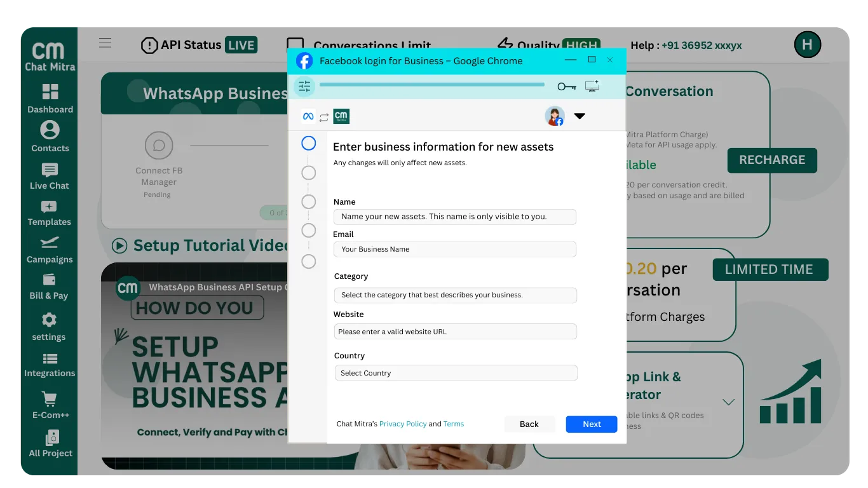Open Chat Mitra's Privacy Policy link
The height and width of the screenshot is (488, 868).
403,424
